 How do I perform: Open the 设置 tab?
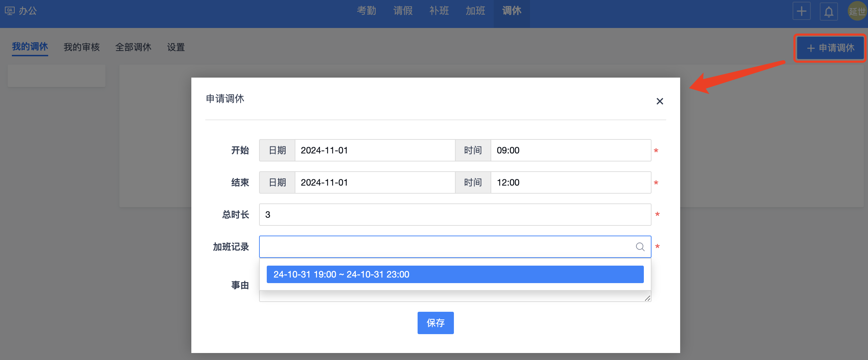[x=176, y=47]
